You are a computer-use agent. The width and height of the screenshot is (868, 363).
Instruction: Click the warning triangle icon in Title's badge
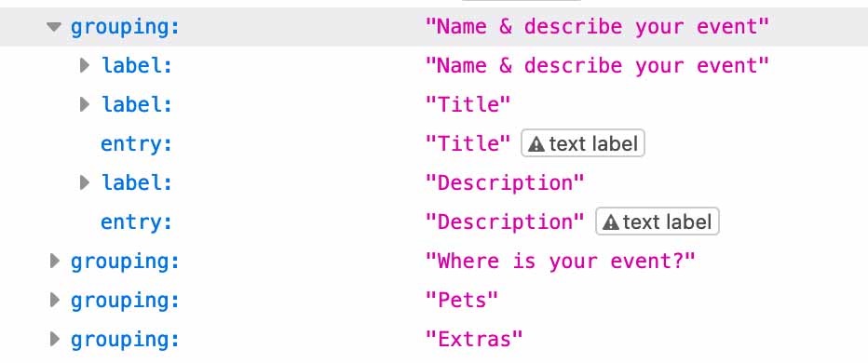(536, 145)
